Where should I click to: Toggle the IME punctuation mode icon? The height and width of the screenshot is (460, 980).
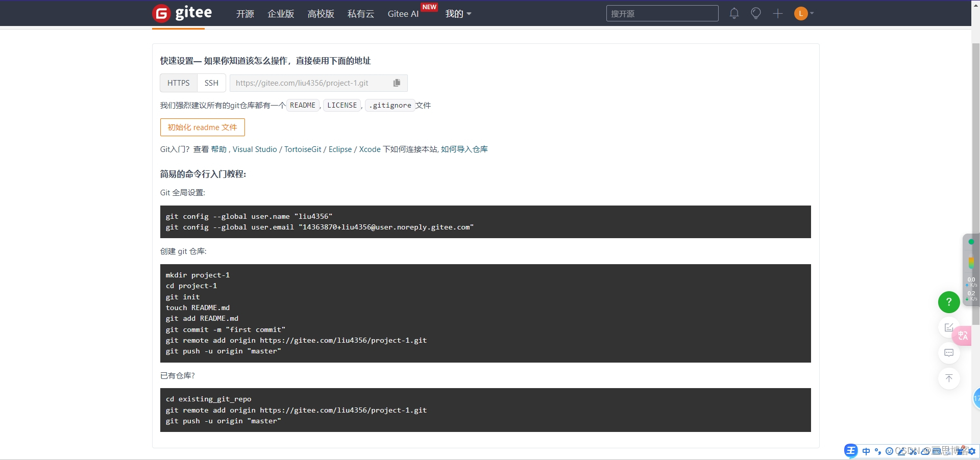(878, 451)
